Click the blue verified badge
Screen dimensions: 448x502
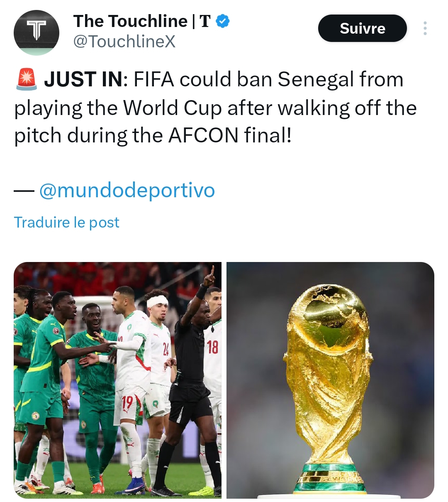(223, 21)
